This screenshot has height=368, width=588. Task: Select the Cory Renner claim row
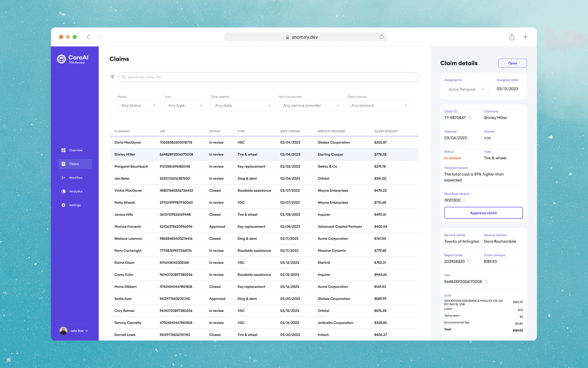(x=264, y=311)
